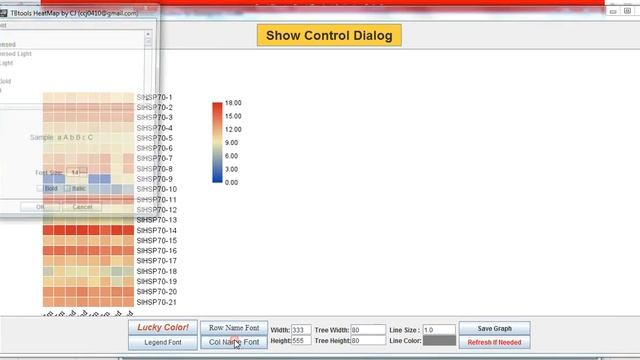
Task: Click row label SlHSP70-21
Action: [x=156, y=302]
